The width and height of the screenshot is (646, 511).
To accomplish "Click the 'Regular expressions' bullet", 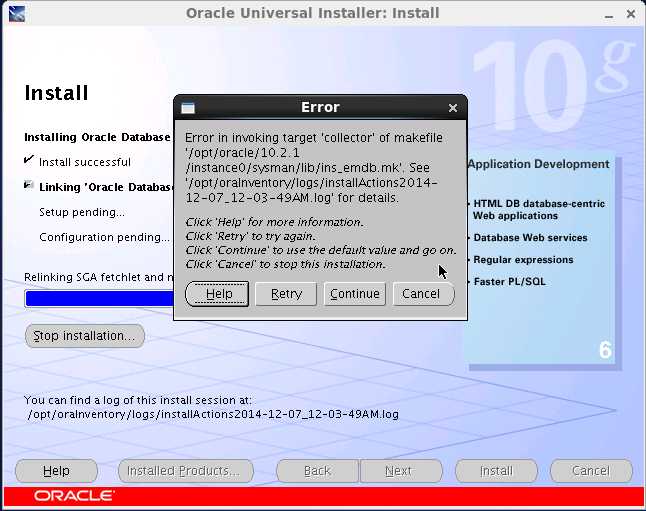I will pos(523,260).
